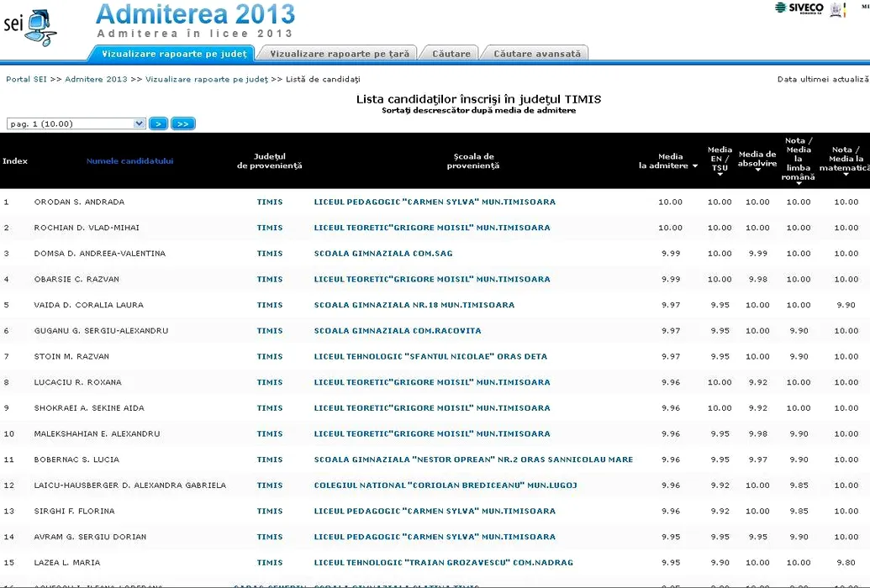The height and width of the screenshot is (588, 870).
Task: Open the Căutare avansată tab
Action: (x=537, y=54)
